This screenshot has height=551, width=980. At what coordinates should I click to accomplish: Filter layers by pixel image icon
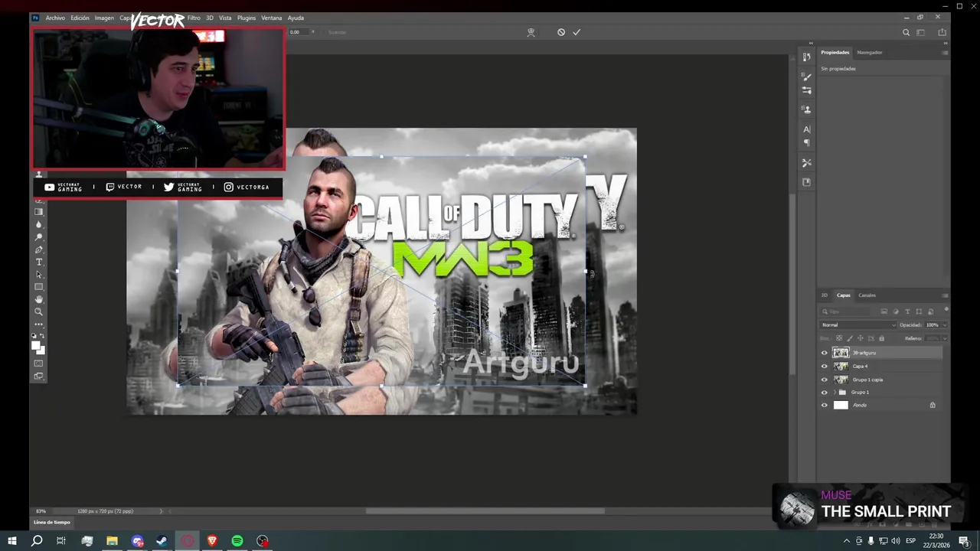pyautogui.click(x=884, y=311)
